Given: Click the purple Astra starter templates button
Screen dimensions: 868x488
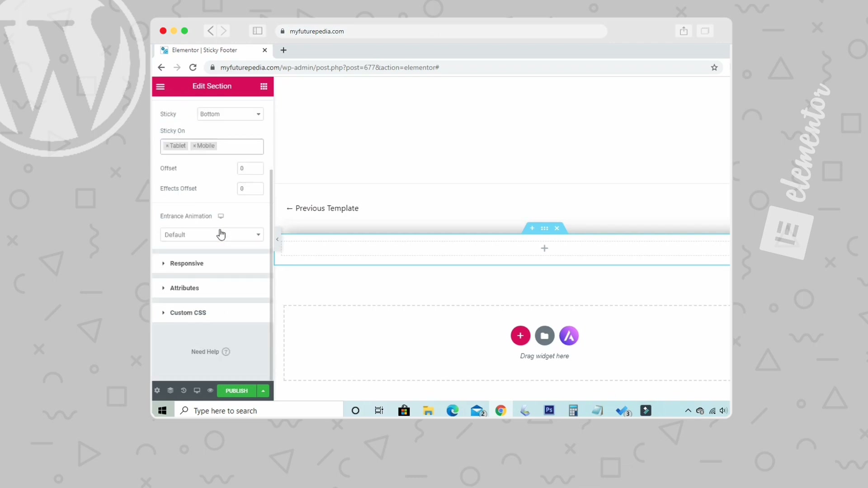Looking at the screenshot, I should 569,336.
